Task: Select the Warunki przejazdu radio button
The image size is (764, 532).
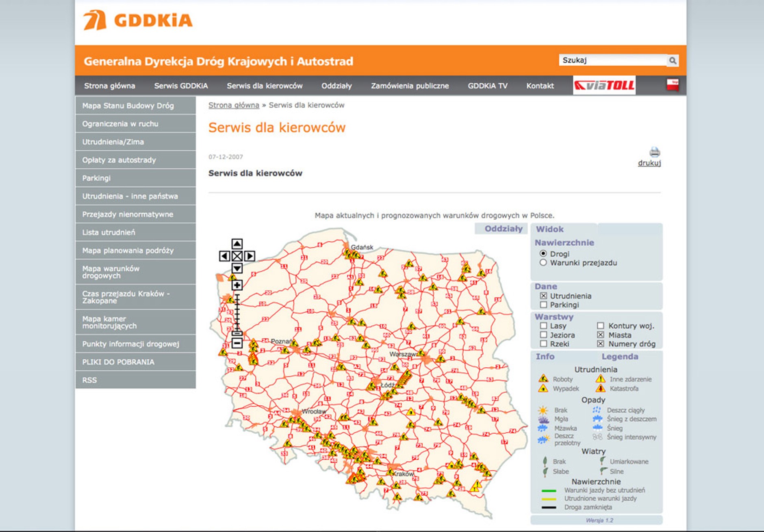Action: 543,263
